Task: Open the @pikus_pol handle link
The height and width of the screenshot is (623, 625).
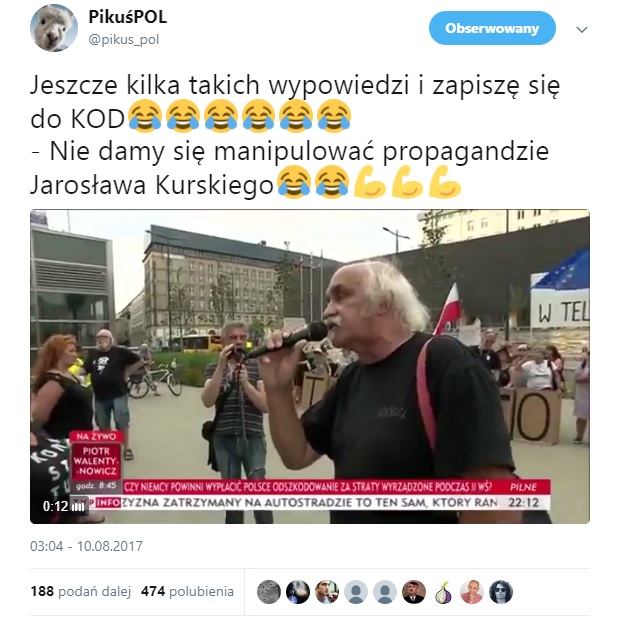Action: click(x=124, y=40)
